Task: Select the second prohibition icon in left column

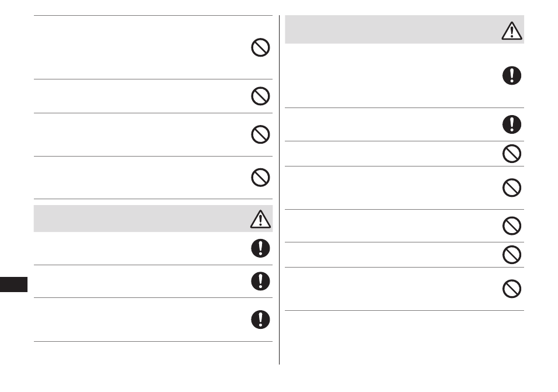Action: (260, 96)
